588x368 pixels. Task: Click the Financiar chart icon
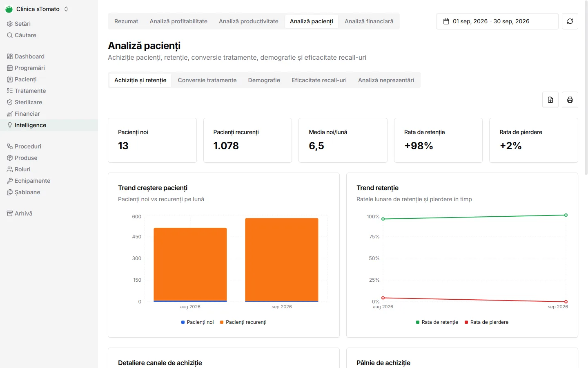tap(10, 114)
